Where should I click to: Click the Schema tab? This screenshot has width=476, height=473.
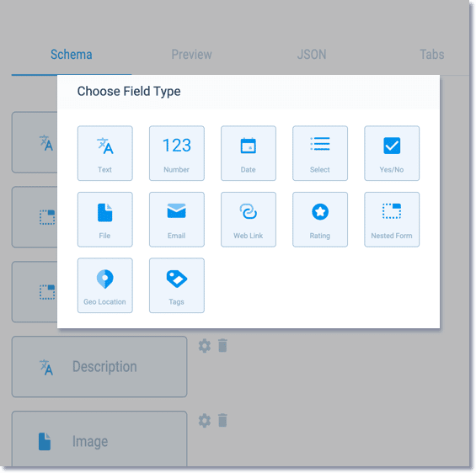tap(72, 55)
